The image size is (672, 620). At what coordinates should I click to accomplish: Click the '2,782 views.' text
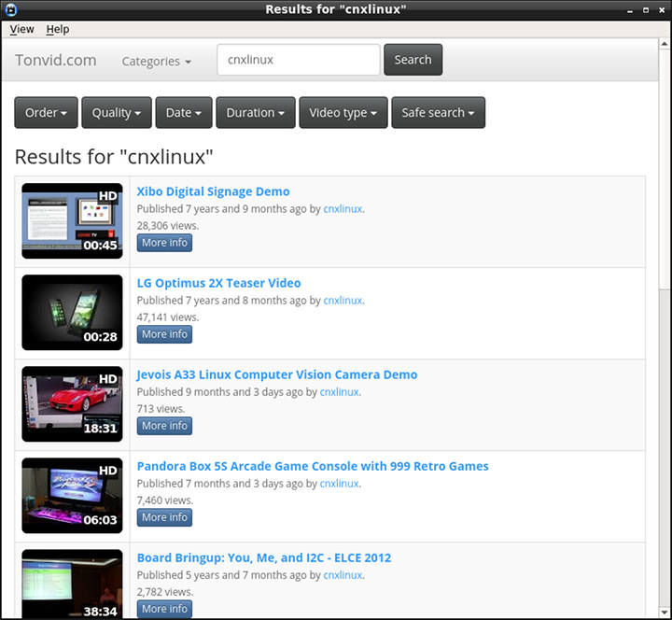(165, 592)
